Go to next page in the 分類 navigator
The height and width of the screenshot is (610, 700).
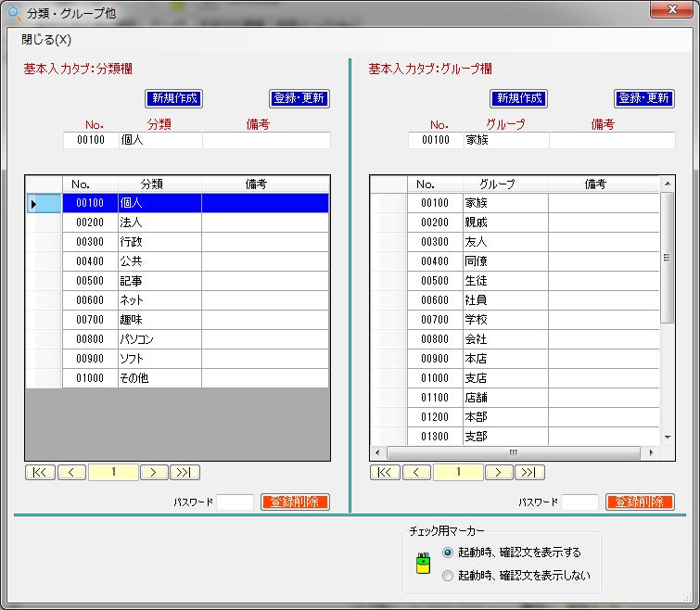(x=153, y=472)
